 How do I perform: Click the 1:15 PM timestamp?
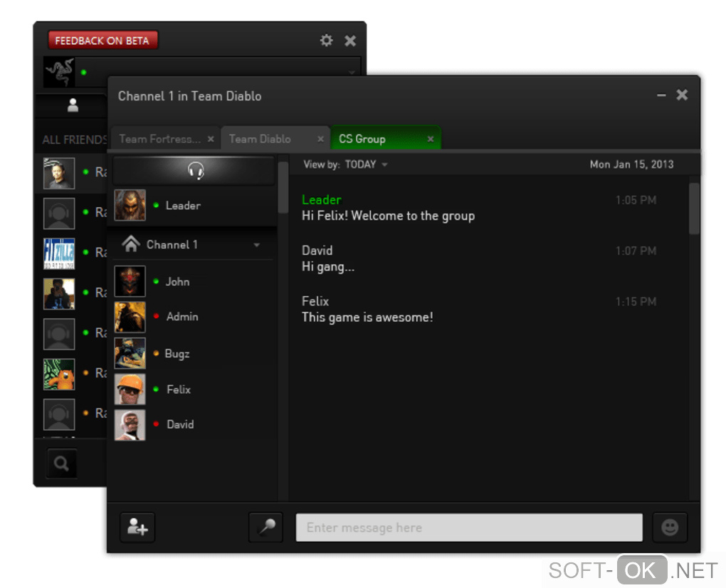coord(636,301)
